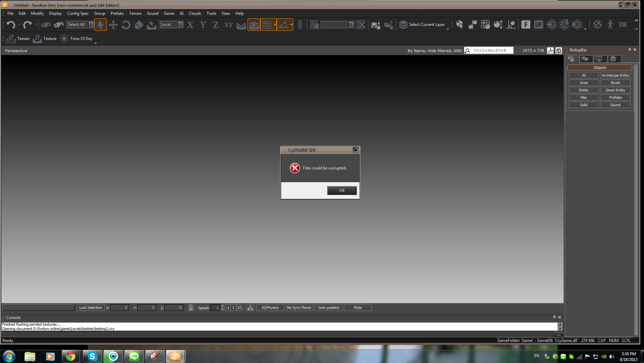Click the Save selected objects icon

(x=376, y=25)
